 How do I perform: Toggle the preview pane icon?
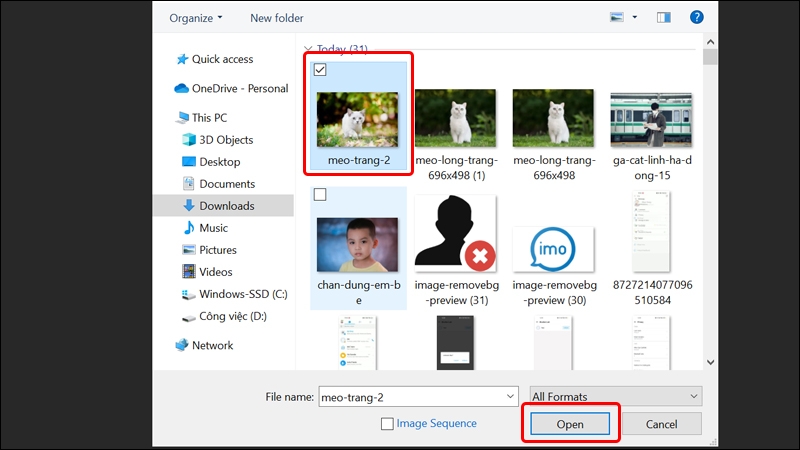click(664, 17)
